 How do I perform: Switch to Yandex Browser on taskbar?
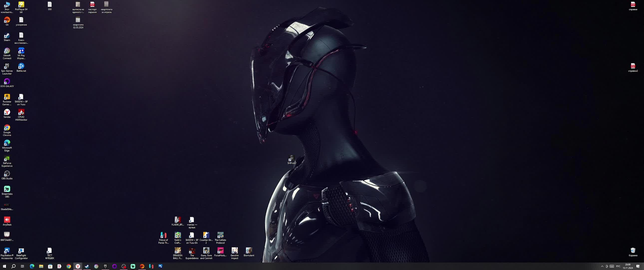point(78,266)
